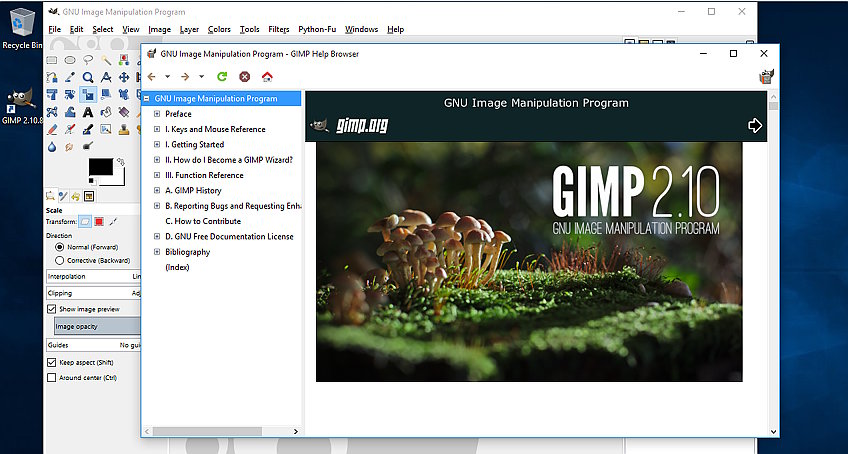Viewport: 848px width, 454px height.
Task: Enable Around center (Ctrl) checkbox
Action: (x=52, y=378)
